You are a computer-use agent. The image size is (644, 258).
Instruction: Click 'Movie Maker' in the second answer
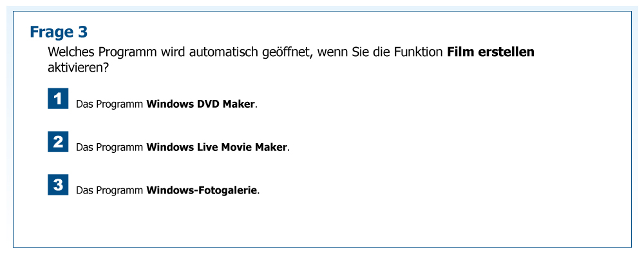254,147
